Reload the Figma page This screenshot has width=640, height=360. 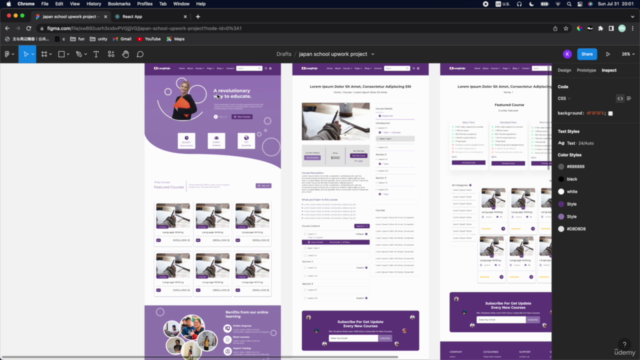pyautogui.click(x=29, y=28)
